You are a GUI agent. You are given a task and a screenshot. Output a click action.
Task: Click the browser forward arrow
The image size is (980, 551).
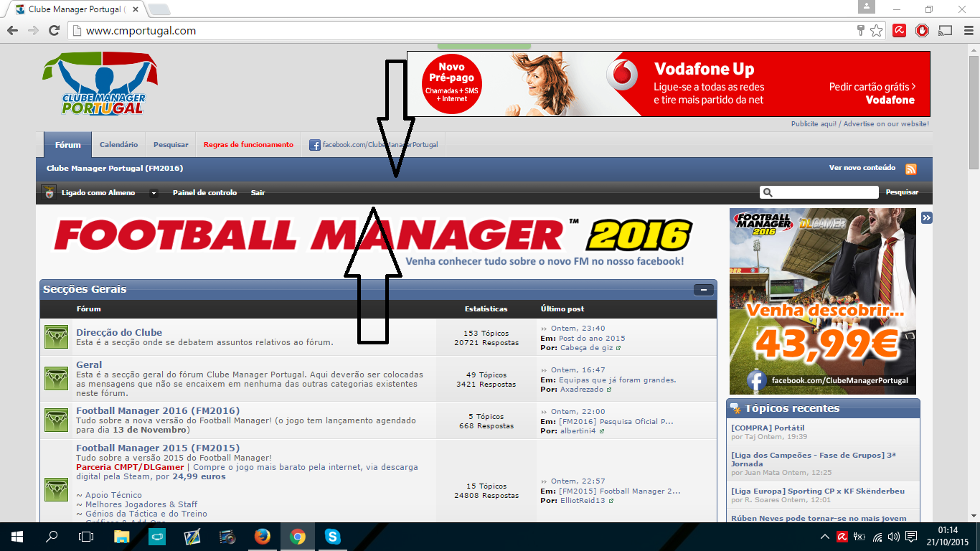point(33,31)
